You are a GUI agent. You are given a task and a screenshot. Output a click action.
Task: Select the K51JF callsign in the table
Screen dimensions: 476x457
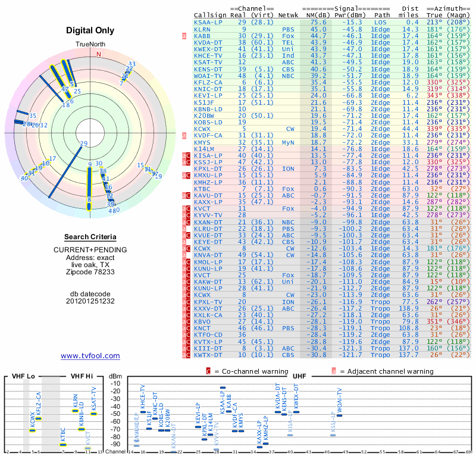[204, 102]
